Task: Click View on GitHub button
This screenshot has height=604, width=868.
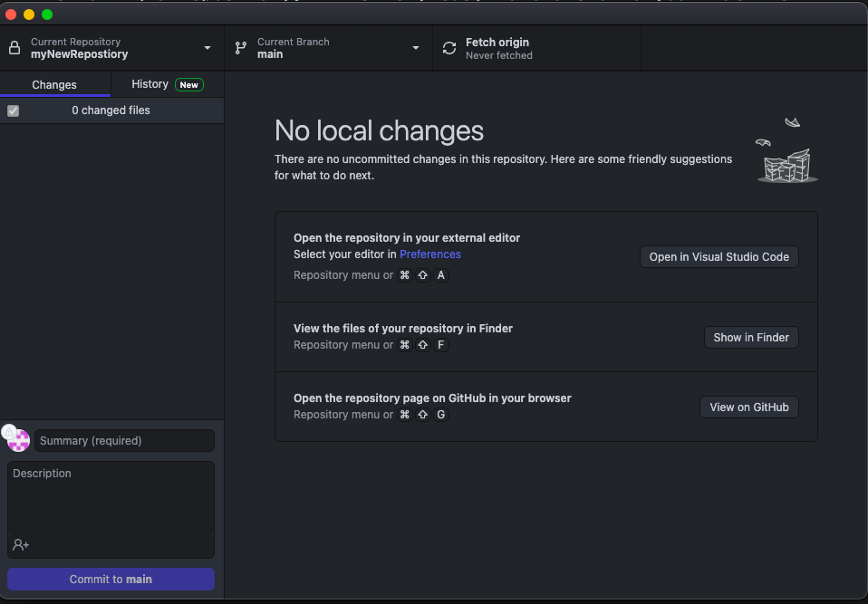Action: 749,407
